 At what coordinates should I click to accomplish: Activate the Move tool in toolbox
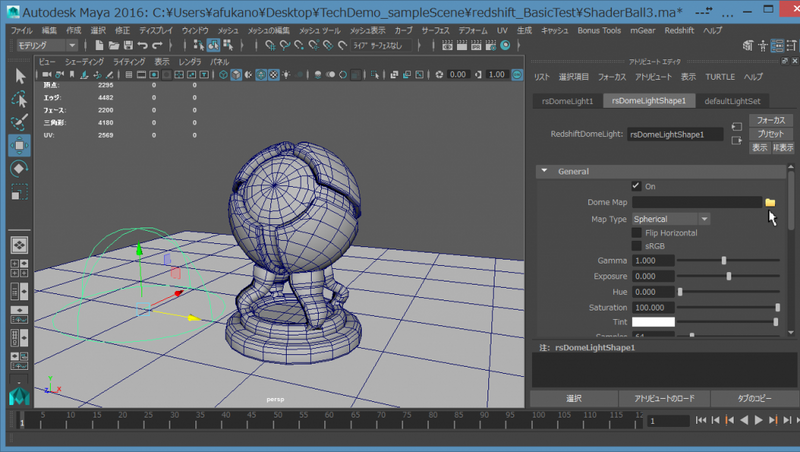coord(19,146)
